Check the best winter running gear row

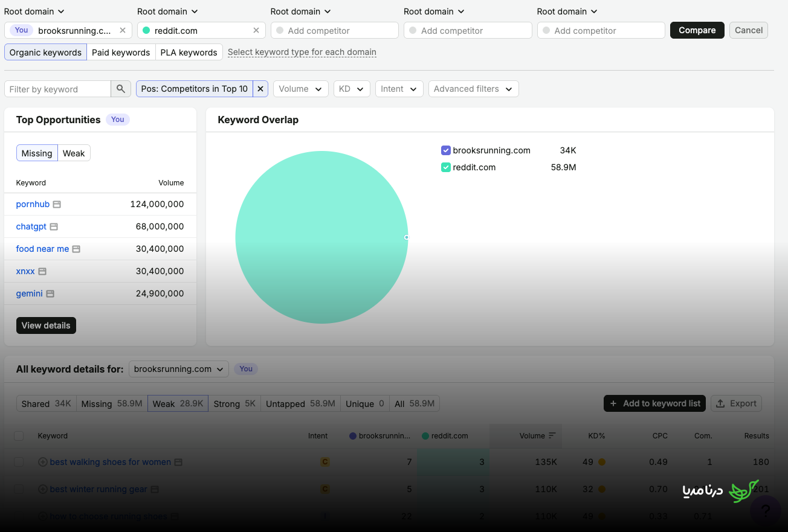click(x=19, y=489)
